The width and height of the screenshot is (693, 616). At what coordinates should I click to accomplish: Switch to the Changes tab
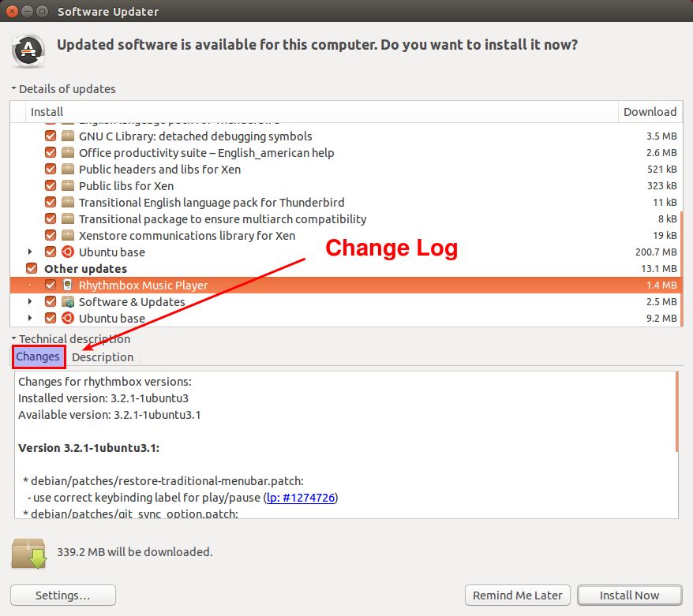click(38, 357)
